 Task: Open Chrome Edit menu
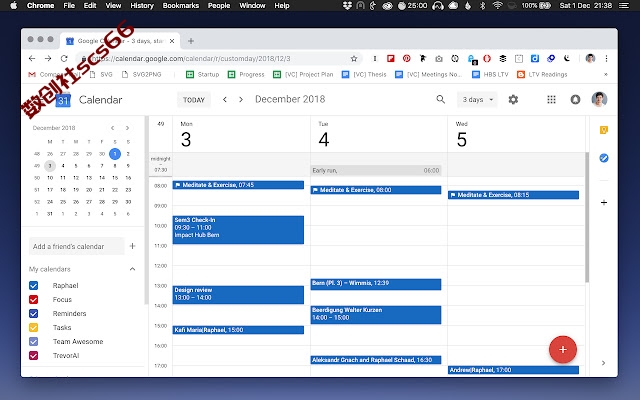click(90, 5)
